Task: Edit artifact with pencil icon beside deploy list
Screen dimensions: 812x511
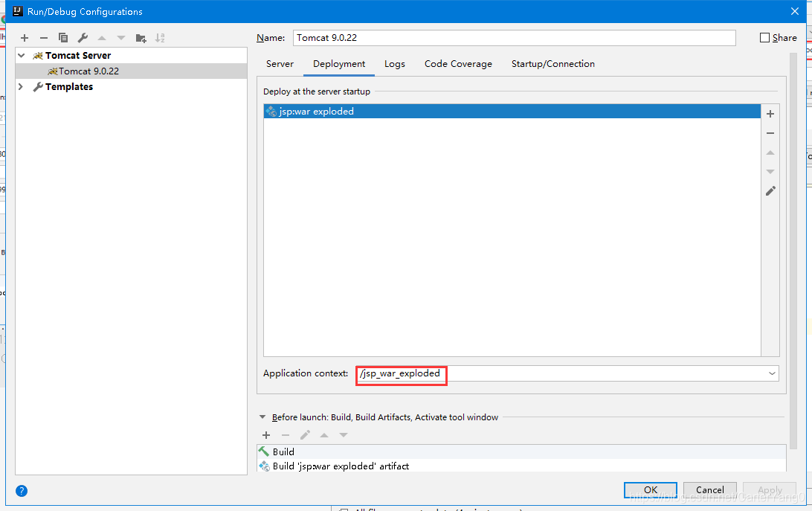Action: pos(770,191)
